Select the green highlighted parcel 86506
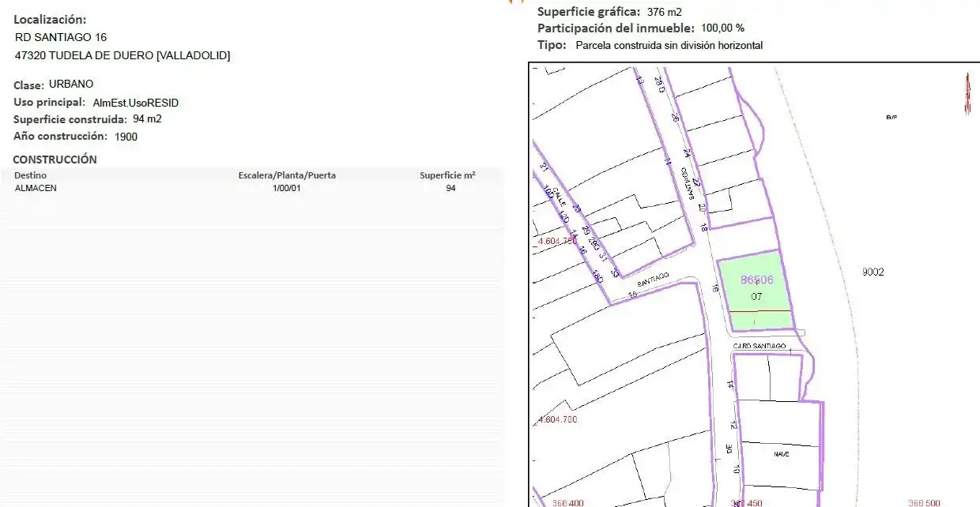The image size is (980, 507). tap(754, 291)
